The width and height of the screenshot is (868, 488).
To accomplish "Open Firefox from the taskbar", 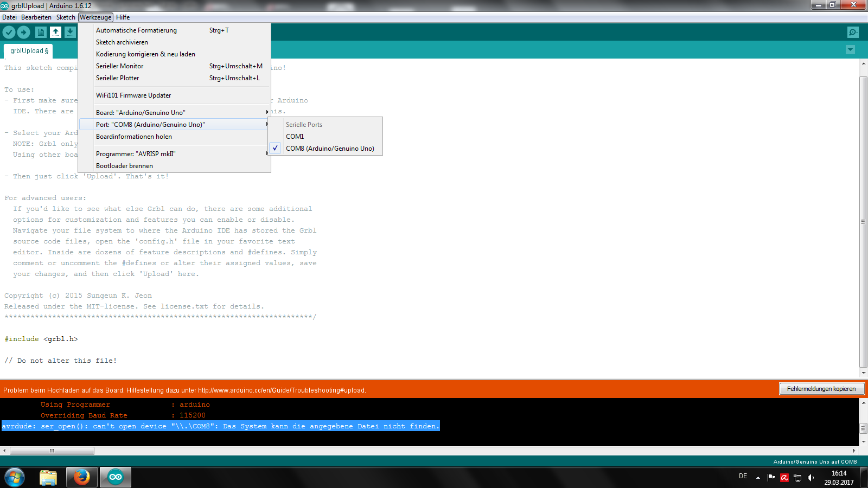I will pyautogui.click(x=82, y=478).
